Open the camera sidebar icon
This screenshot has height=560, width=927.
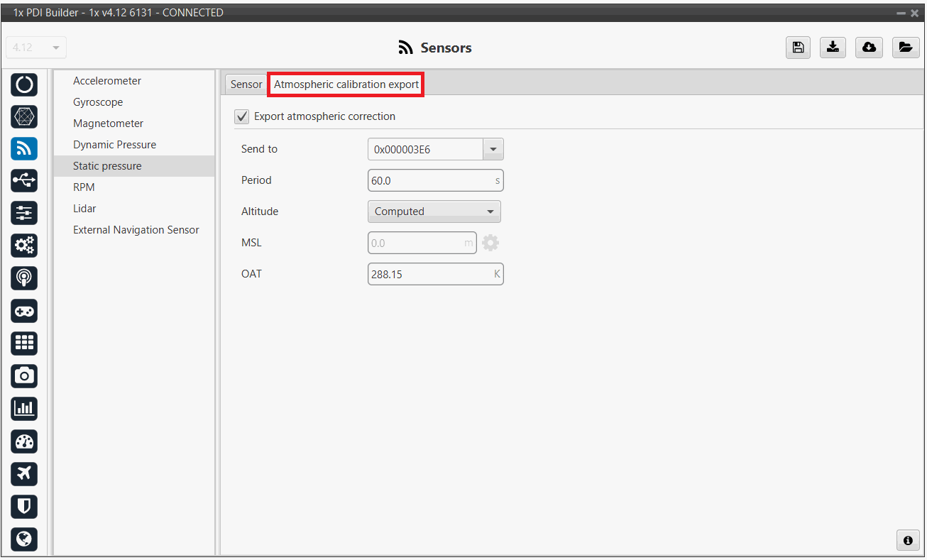point(24,375)
